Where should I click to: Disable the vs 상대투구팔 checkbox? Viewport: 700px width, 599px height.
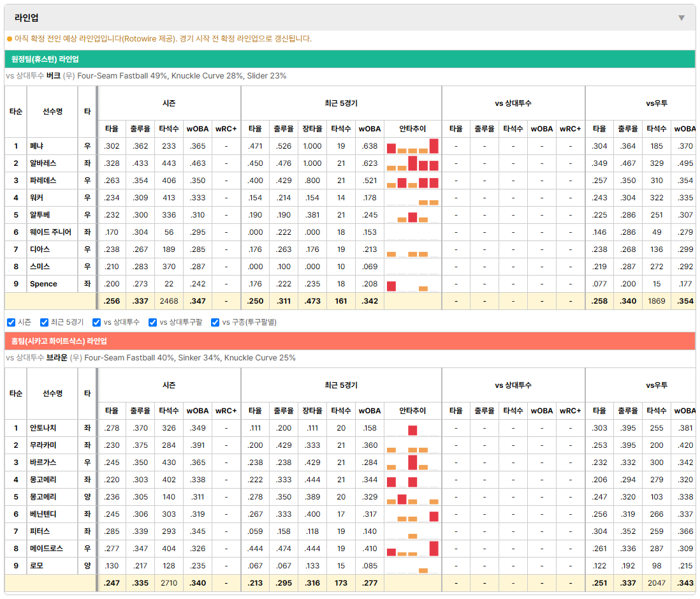click(x=152, y=323)
